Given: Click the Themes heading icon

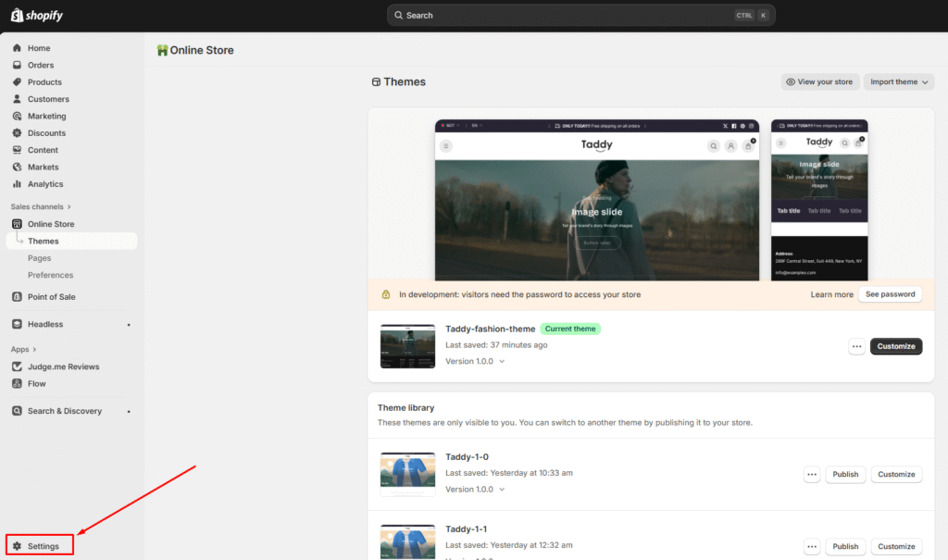Looking at the screenshot, I should click(376, 81).
